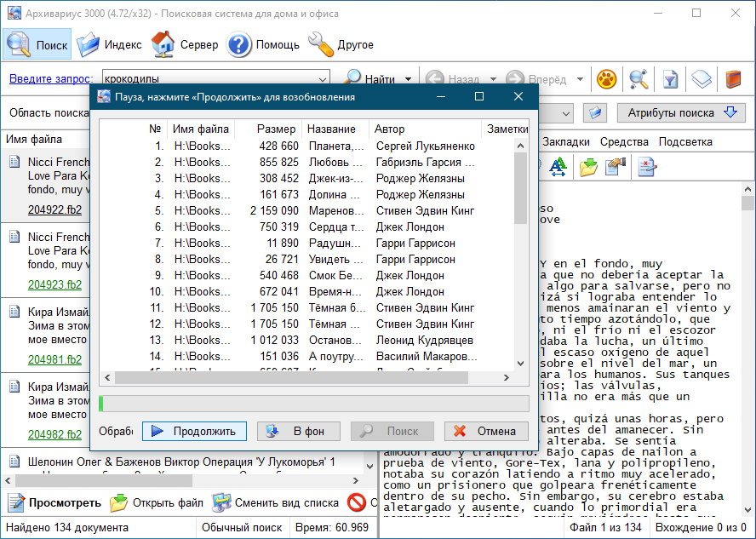Viewport: 756px width, 539px height.
Task: Click the folder with green arrow icon
Action: coord(587,167)
